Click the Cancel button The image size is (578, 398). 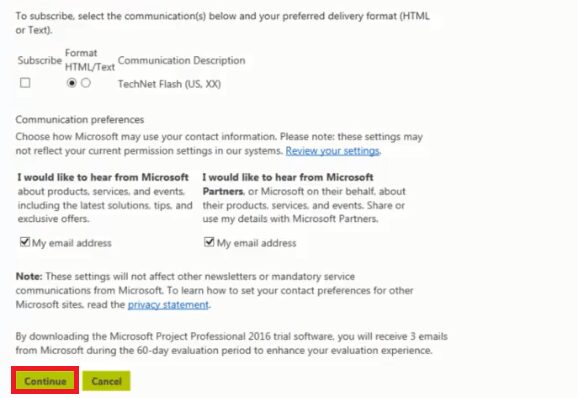tap(107, 381)
